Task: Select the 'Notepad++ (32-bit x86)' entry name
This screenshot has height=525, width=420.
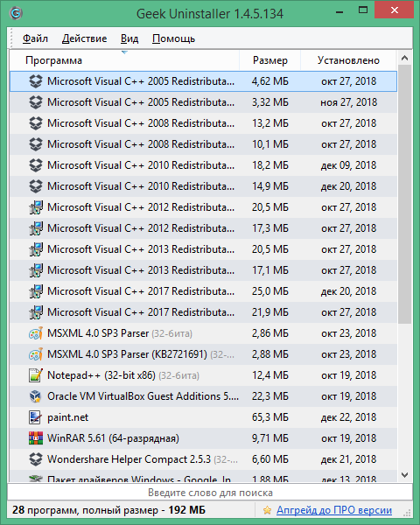Action: click(101, 375)
